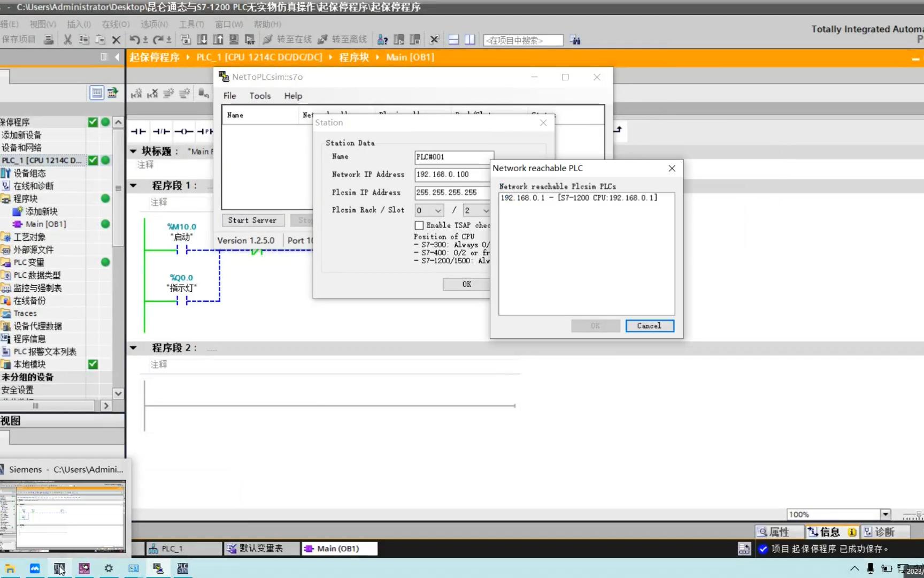This screenshot has height=578, width=924.
Task: Click the split editor horizontally icon
Action: tap(453, 40)
